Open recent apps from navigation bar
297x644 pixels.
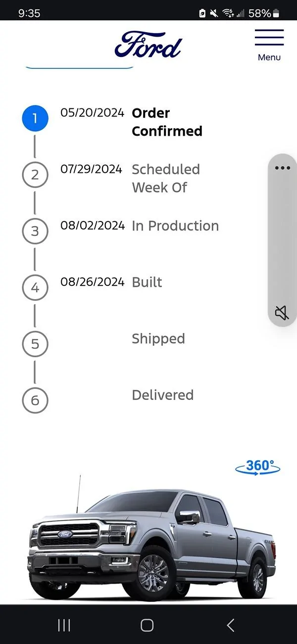(64, 626)
